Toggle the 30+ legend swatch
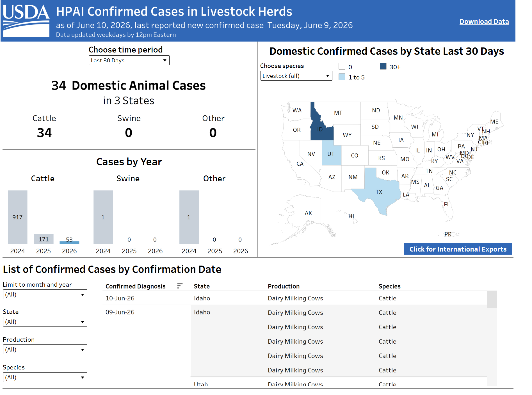The height and width of the screenshot is (395, 532). (383, 66)
